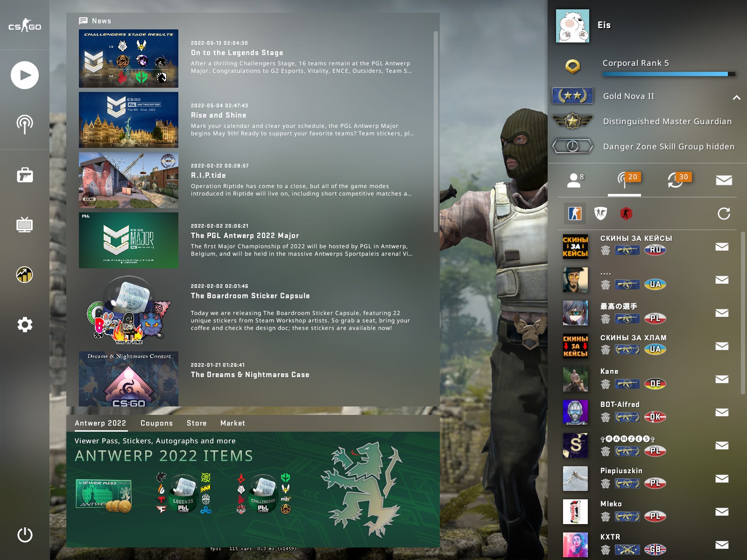Click the Mleko player name
This screenshot has height=560, width=747.
611,504
